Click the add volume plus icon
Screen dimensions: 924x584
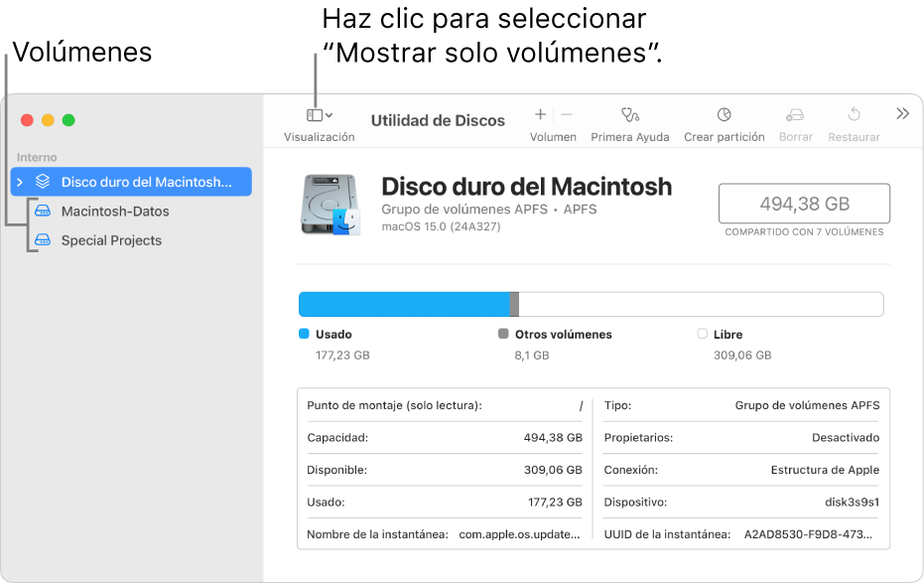[540, 114]
